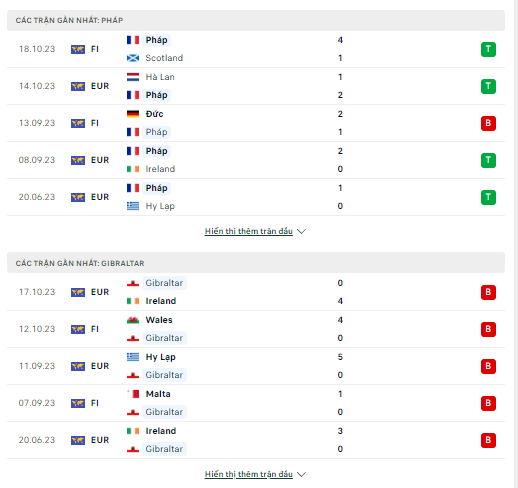Click the green T badge for Pháp vs Scotland
Screen dimensions: 518x488
tap(488, 49)
